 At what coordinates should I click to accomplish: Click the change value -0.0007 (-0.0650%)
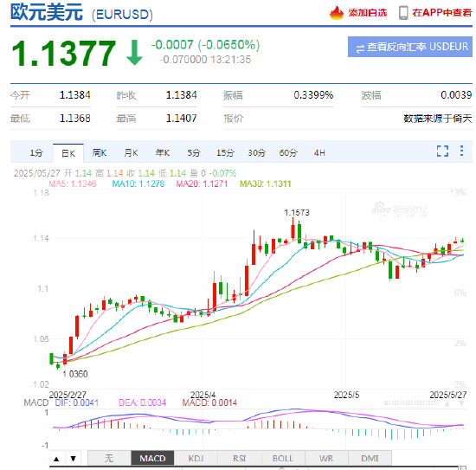point(206,45)
